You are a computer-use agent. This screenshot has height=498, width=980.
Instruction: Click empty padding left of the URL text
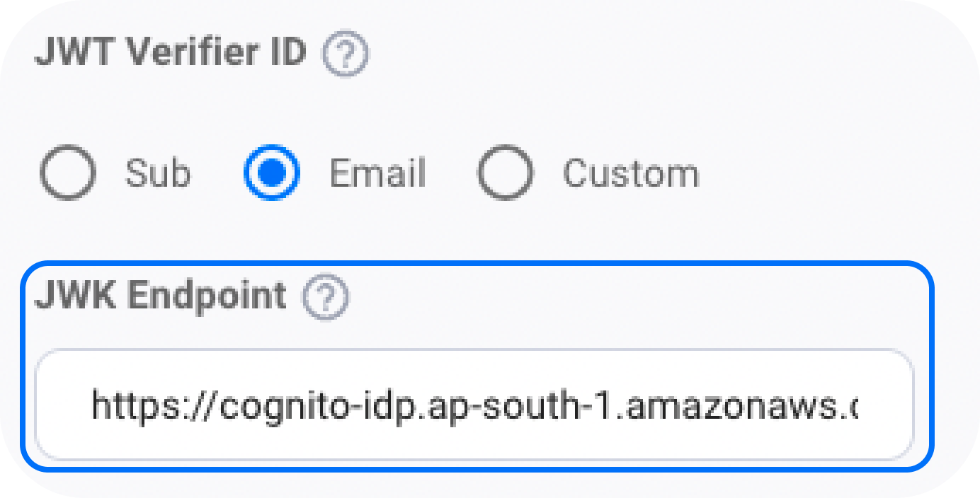[64, 406]
